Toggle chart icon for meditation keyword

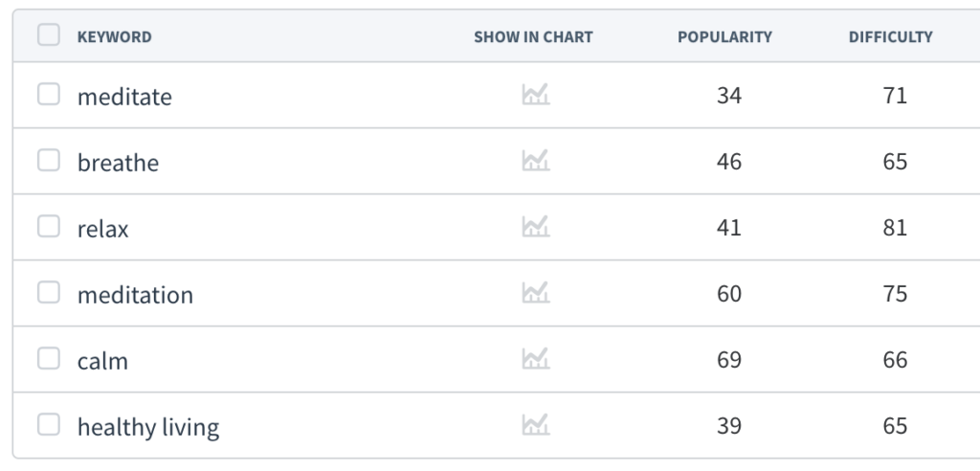(x=536, y=292)
